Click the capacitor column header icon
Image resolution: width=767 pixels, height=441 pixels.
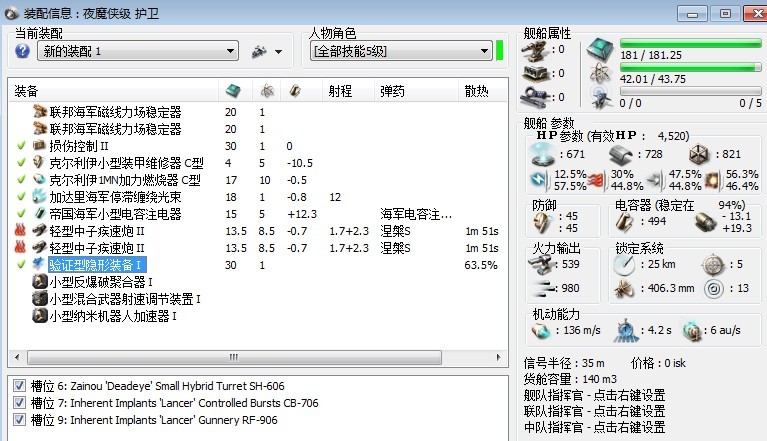(294, 90)
